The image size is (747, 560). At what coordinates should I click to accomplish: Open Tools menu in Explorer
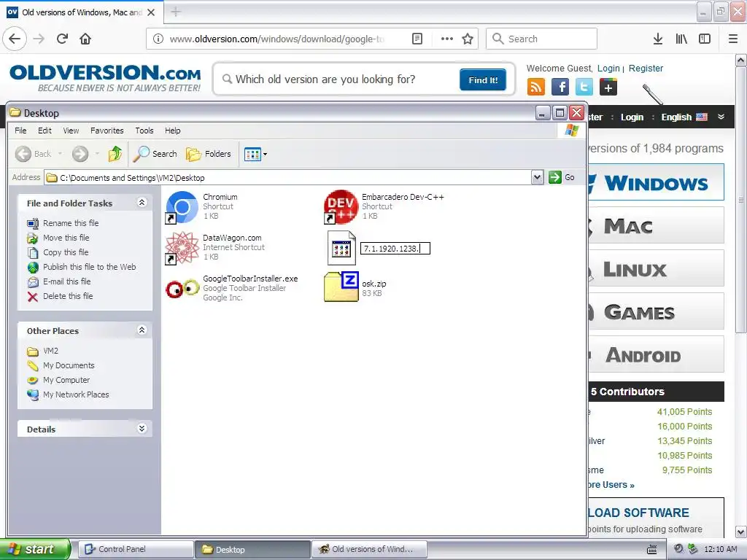coord(144,131)
